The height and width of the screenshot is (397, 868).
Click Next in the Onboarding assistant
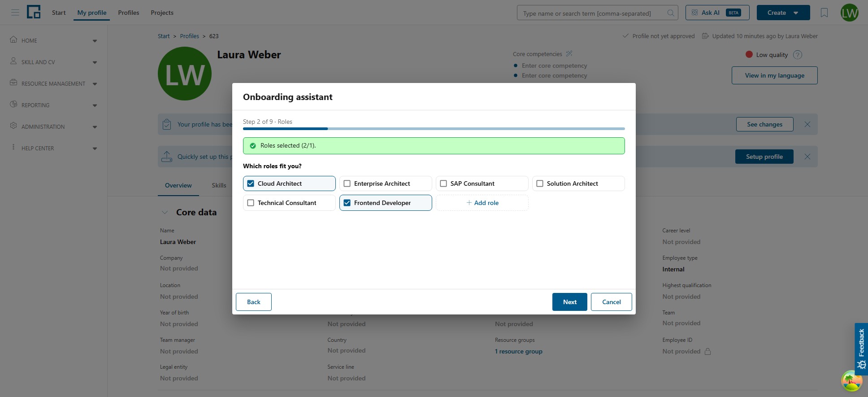pyautogui.click(x=570, y=302)
